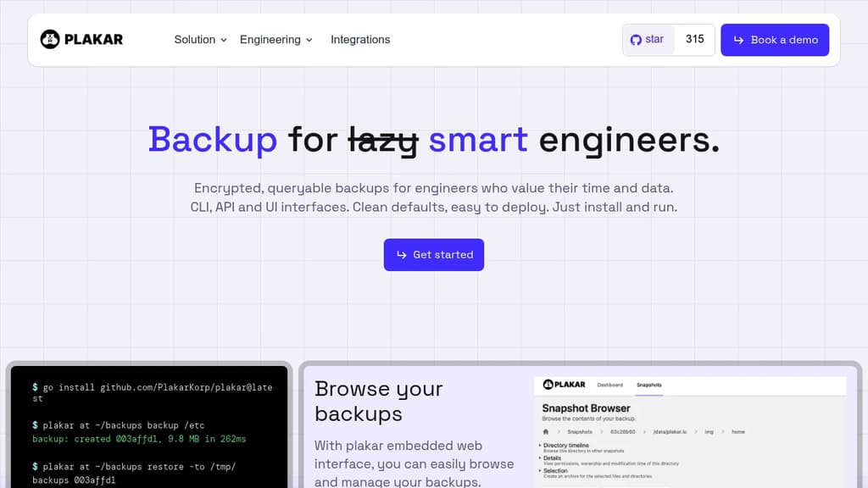
Task: Expand the Details section
Action: [551, 458]
